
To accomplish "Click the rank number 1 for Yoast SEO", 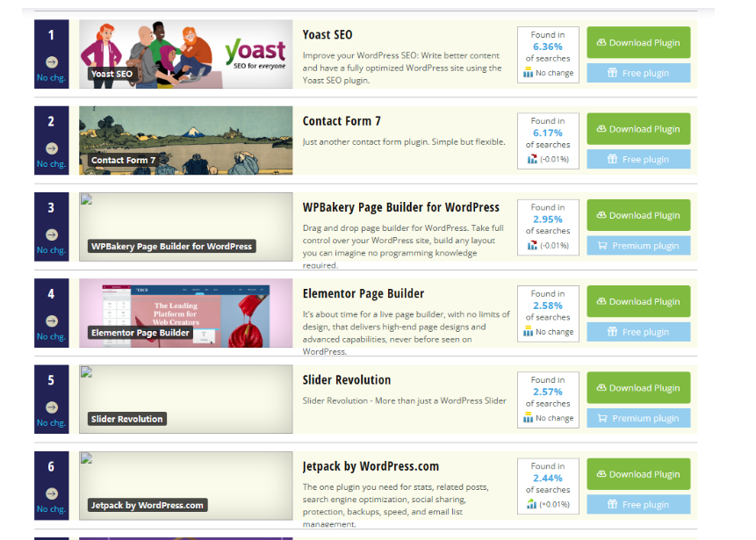I will (51, 35).
